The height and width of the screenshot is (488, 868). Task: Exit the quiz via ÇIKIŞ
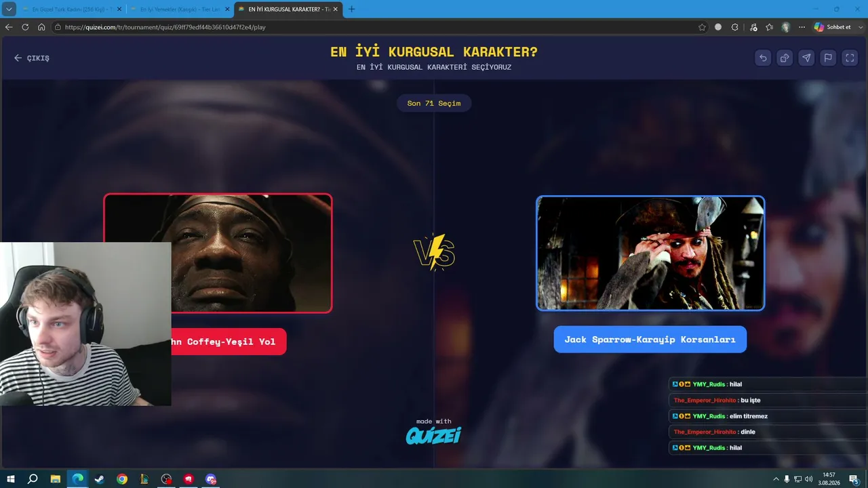(x=32, y=58)
